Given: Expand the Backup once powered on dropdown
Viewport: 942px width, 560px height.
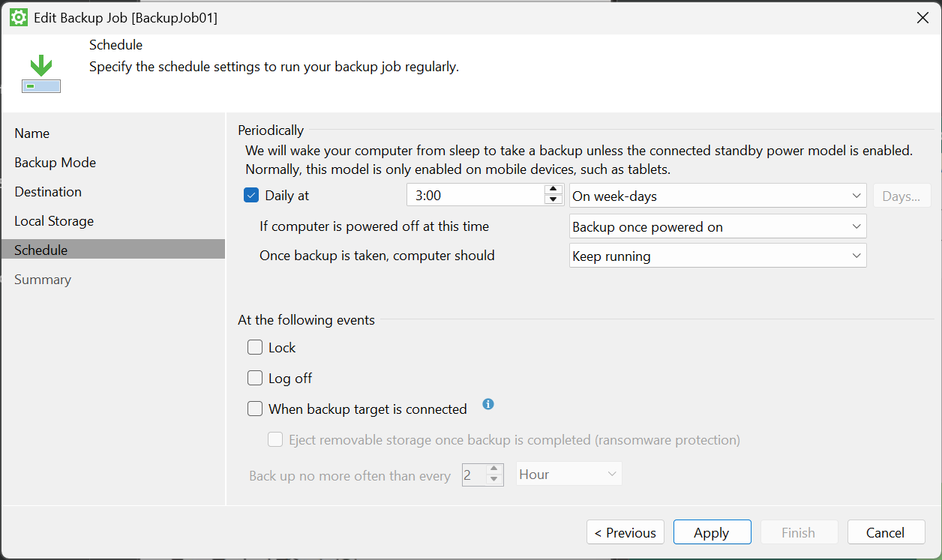Looking at the screenshot, I should [717, 226].
